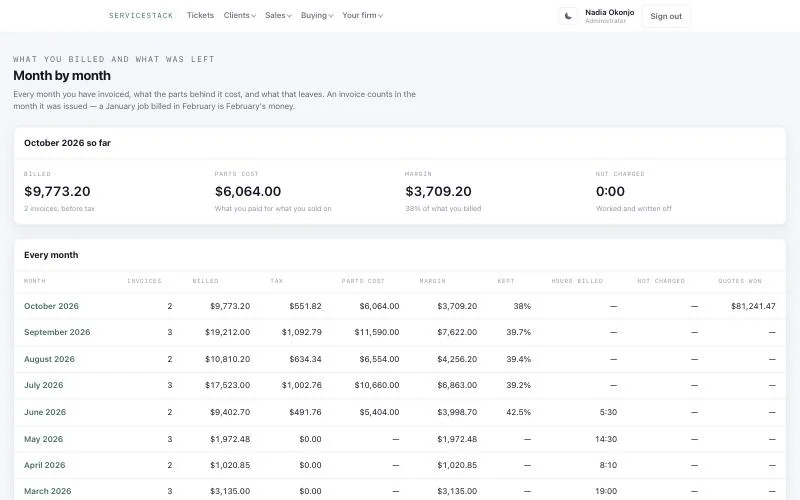The height and width of the screenshot is (500, 800).
Task: Expand the Buying menu
Action: (x=317, y=15)
